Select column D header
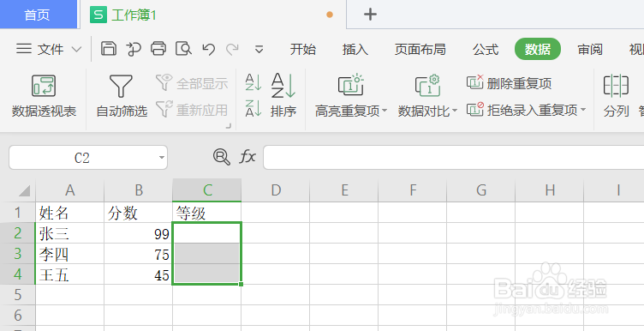 [276, 190]
